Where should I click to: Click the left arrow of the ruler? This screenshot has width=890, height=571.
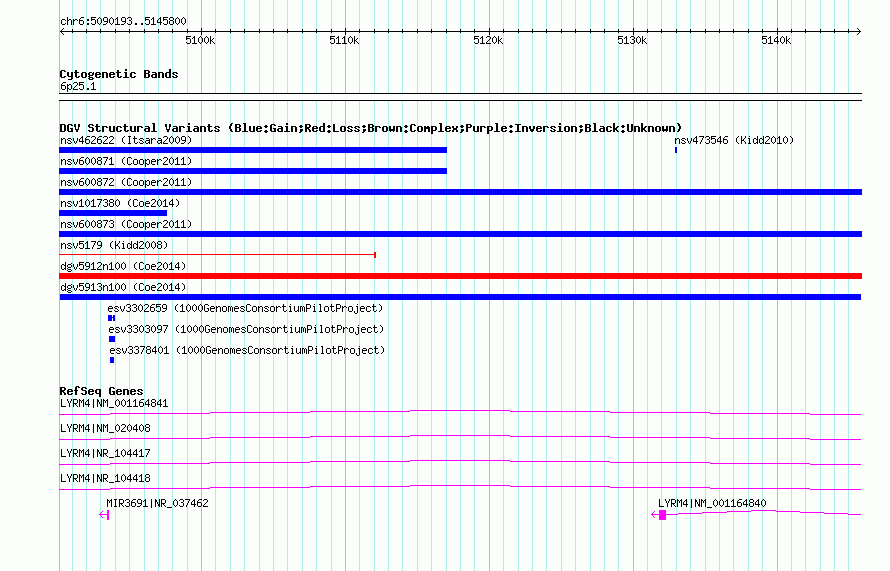62,32
